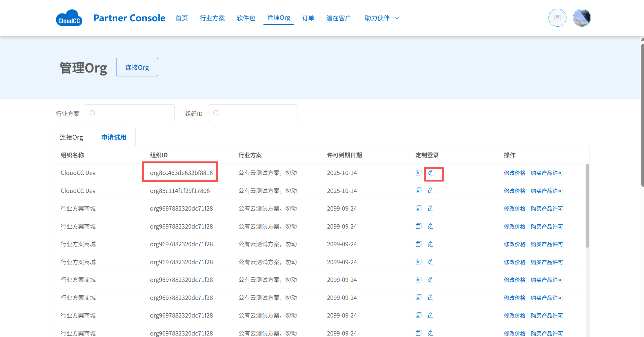Viewport: 644px width, 337px height.
Task: Click edit pencil icon for org85c114f1f29f17806 row
Action: tap(430, 191)
